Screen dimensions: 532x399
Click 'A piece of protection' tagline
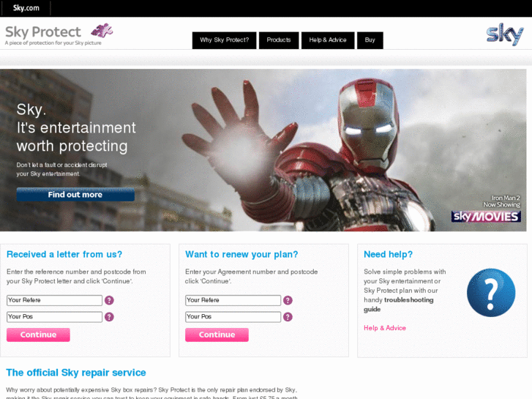click(53, 42)
